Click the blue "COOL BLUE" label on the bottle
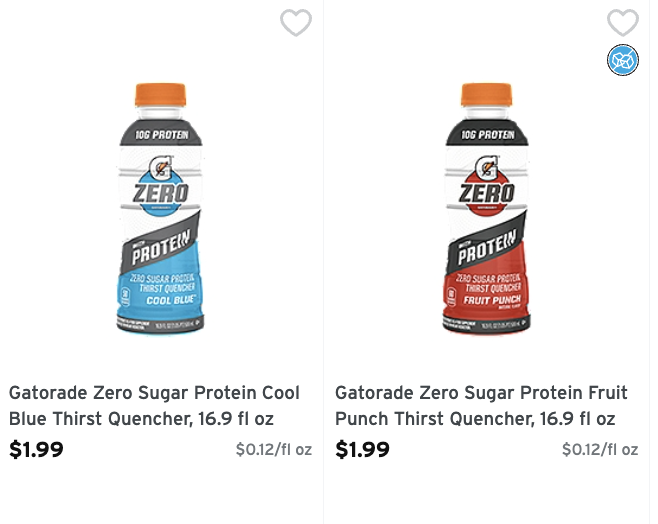Viewport: 658px width, 524px height. click(x=162, y=297)
